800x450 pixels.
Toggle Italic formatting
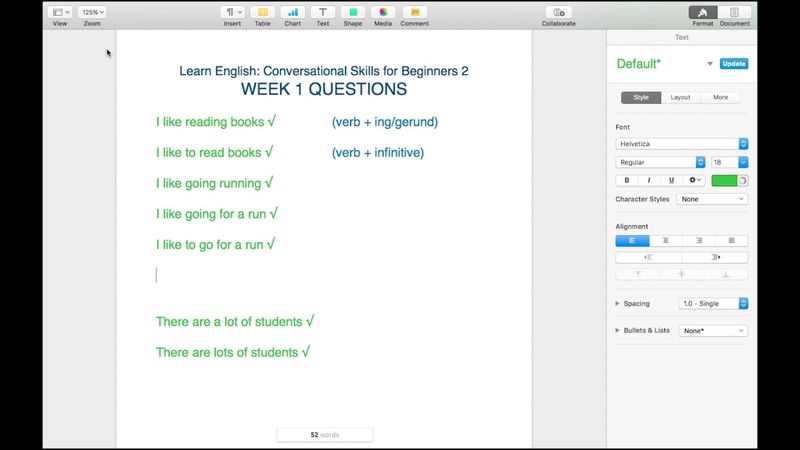click(x=648, y=180)
